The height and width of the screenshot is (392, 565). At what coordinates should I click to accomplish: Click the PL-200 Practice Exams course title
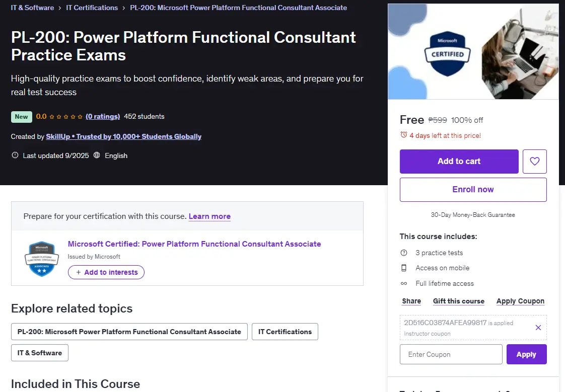183,46
